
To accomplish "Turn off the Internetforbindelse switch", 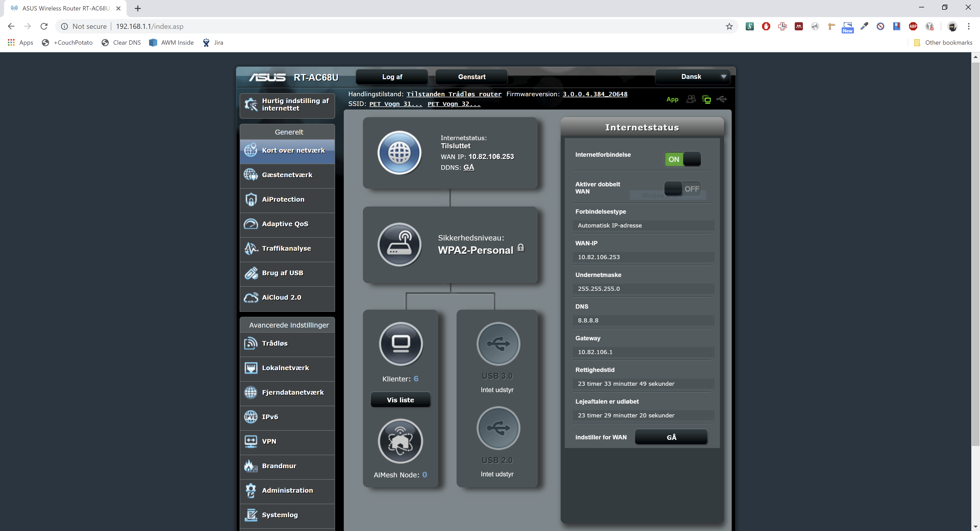I will [682, 159].
